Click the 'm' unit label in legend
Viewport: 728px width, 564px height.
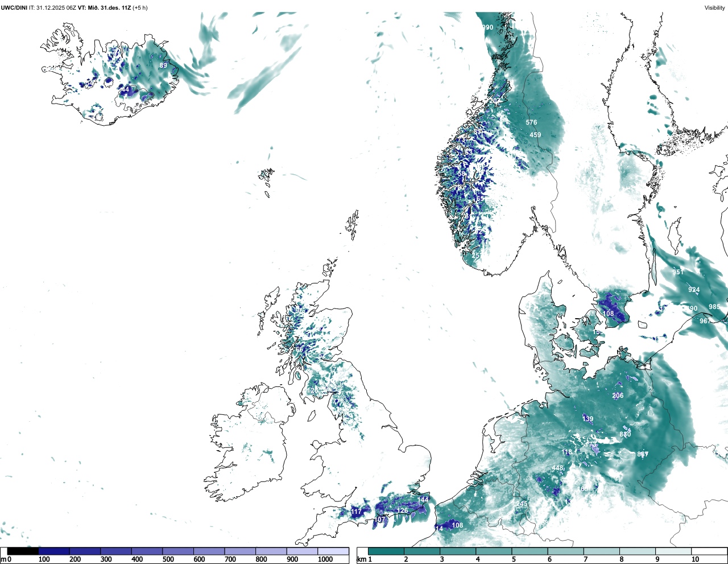[x=3, y=559]
